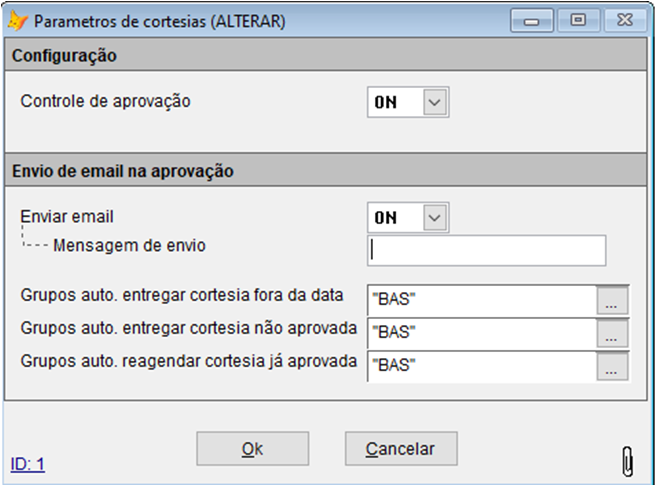655x486 pixels.
Task: Click the Mensagem de envio text field
Action: coord(486,251)
